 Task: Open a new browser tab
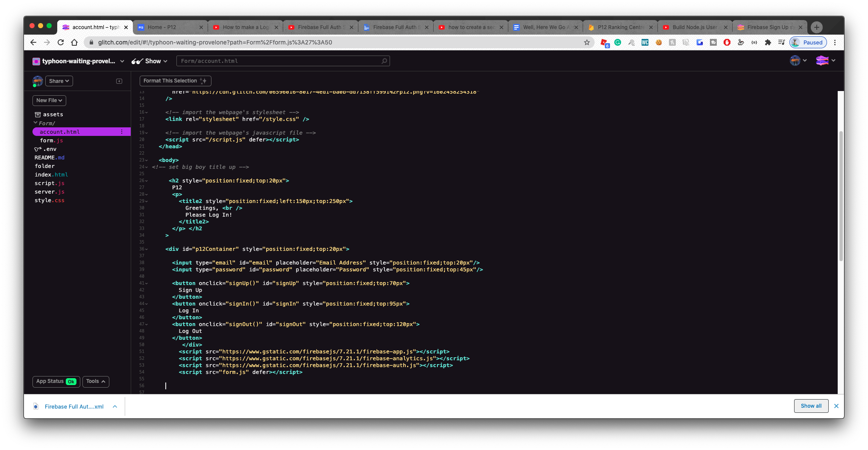tap(817, 27)
